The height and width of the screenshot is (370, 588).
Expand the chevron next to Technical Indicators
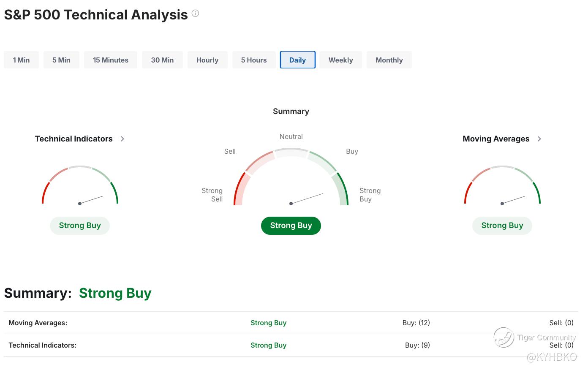point(122,139)
